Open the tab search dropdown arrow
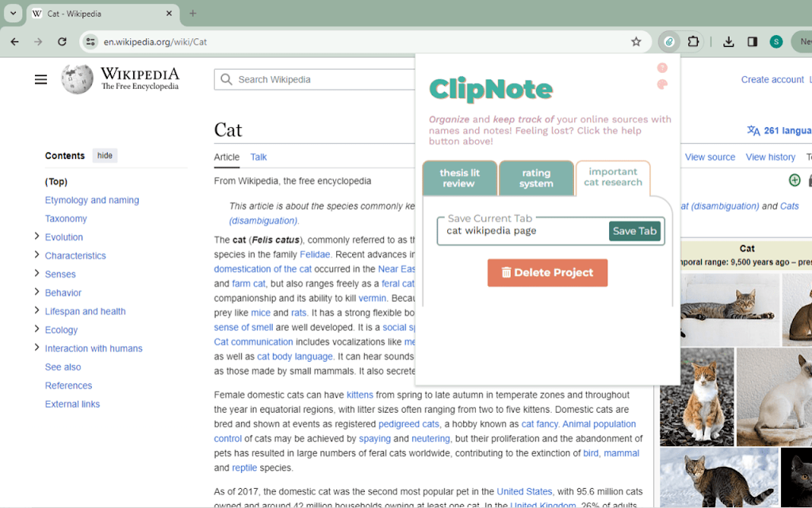This screenshot has width=812, height=508. coord(13,13)
